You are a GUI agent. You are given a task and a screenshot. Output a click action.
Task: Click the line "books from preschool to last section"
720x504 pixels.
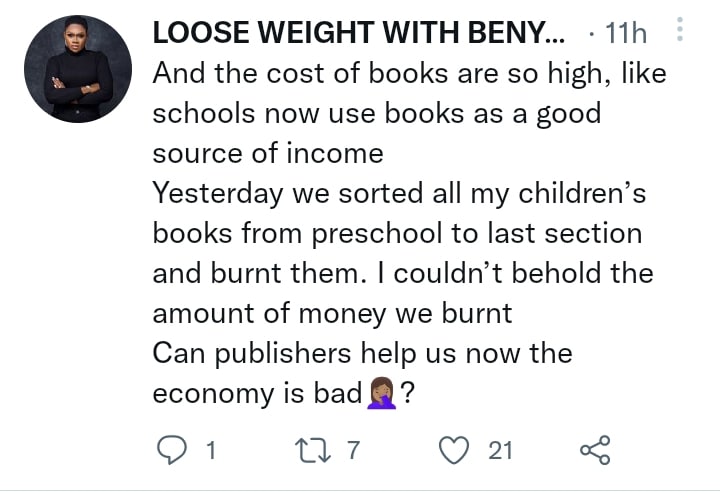coord(396,233)
